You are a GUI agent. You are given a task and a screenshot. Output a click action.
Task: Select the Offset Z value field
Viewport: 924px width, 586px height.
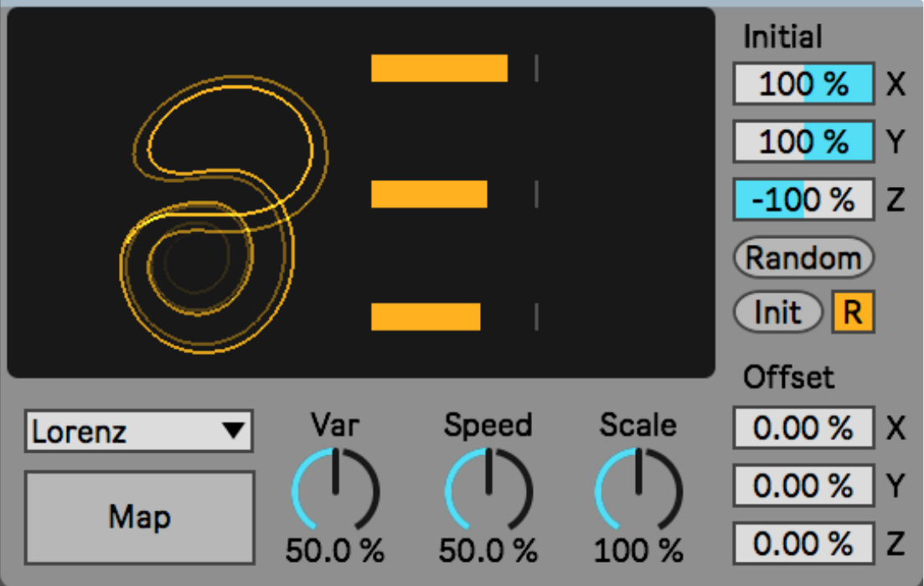(803, 543)
